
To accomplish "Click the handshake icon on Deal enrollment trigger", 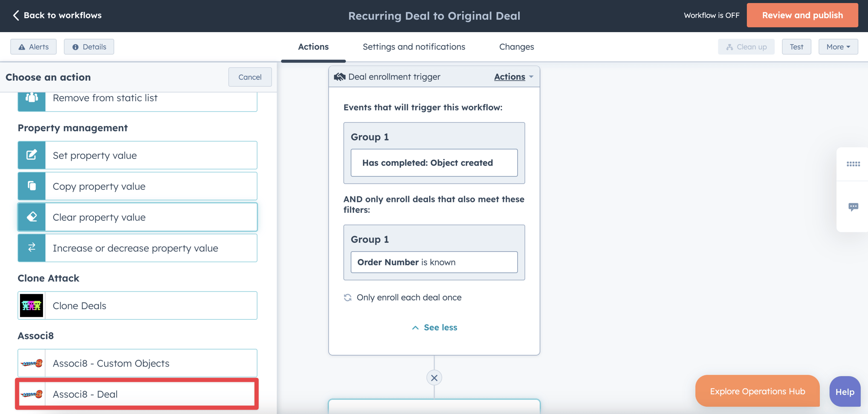I will click(340, 76).
